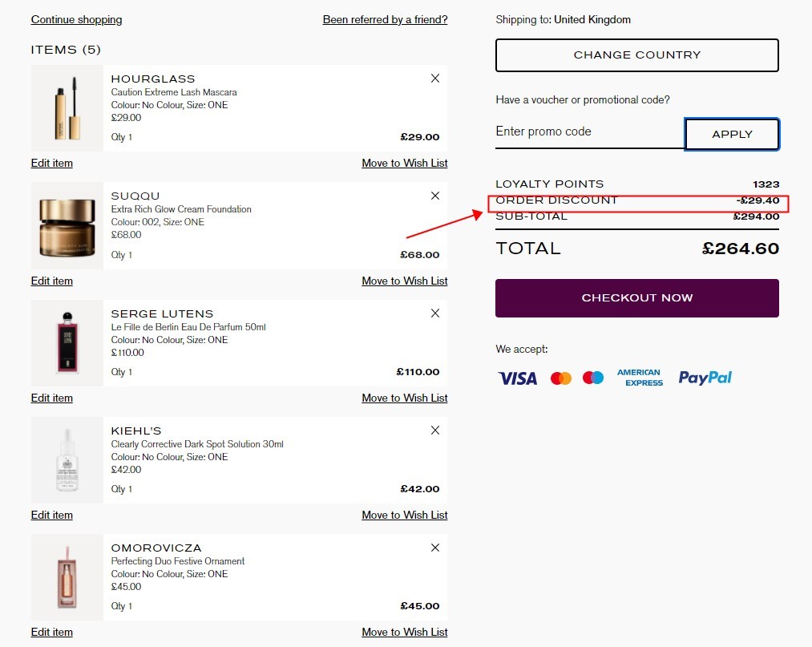The image size is (812, 647).
Task: Click the Visa payment logo
Action: point(517,378)
